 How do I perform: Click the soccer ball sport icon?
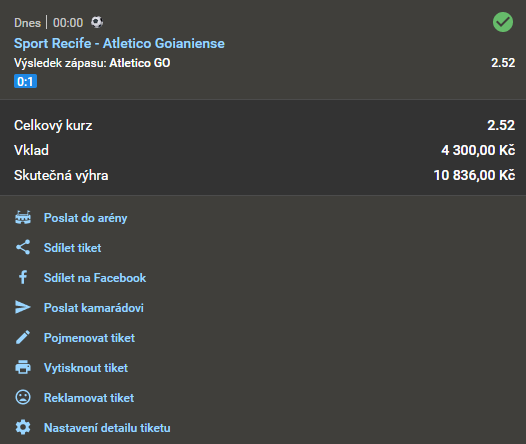click(x=97, y=22)
